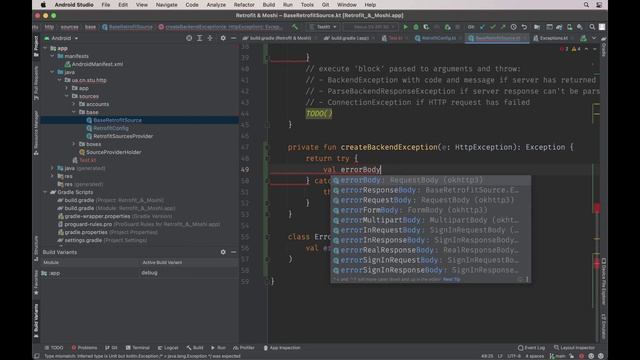Open the Apple menu
This screenshot has height=360, width=640.
click(43, 5)
